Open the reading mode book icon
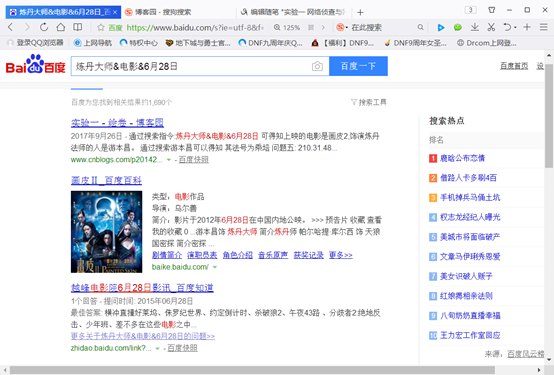 pos(77,27)
